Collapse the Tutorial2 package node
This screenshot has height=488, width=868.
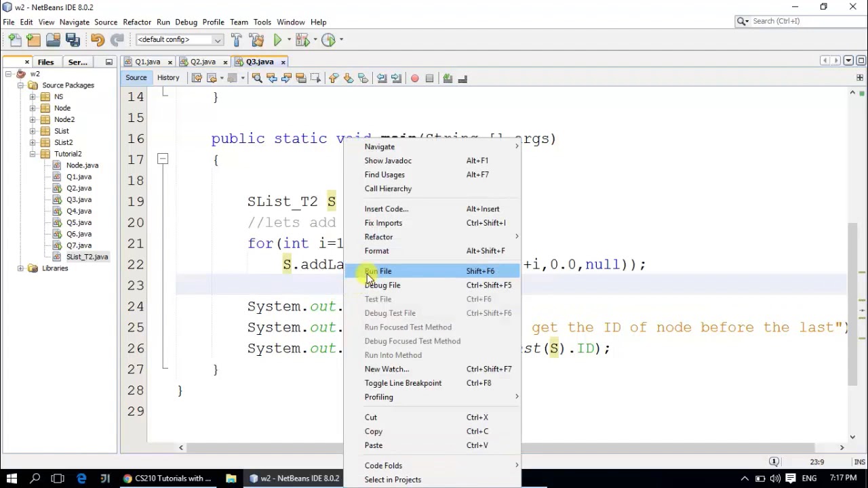(x=33, y=154)
